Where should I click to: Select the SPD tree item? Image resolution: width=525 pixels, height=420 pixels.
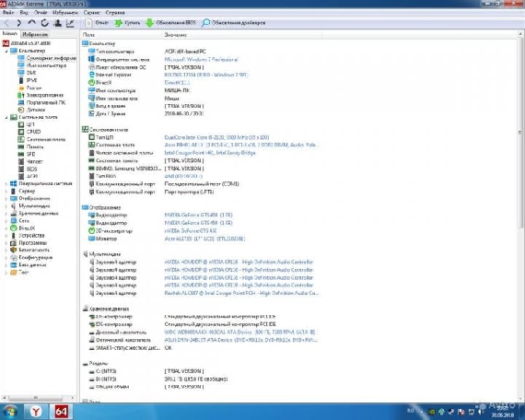(x=27, y=154)
